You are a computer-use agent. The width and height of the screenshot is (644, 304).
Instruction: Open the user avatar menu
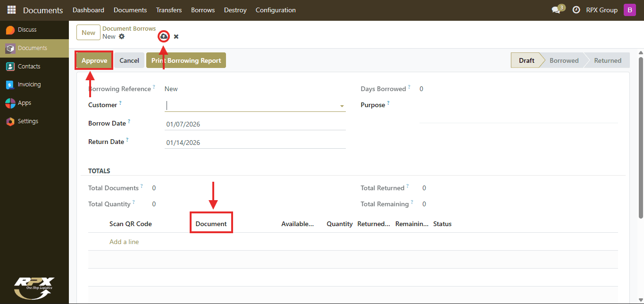coord(630,10)
